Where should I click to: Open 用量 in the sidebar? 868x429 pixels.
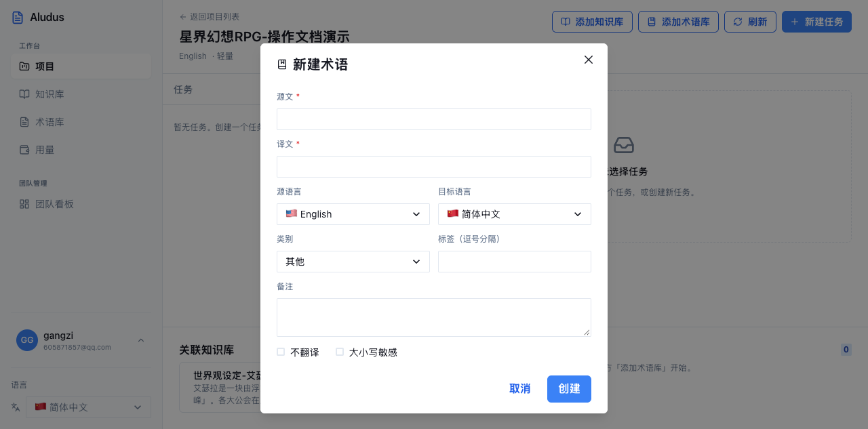point(81,150)
